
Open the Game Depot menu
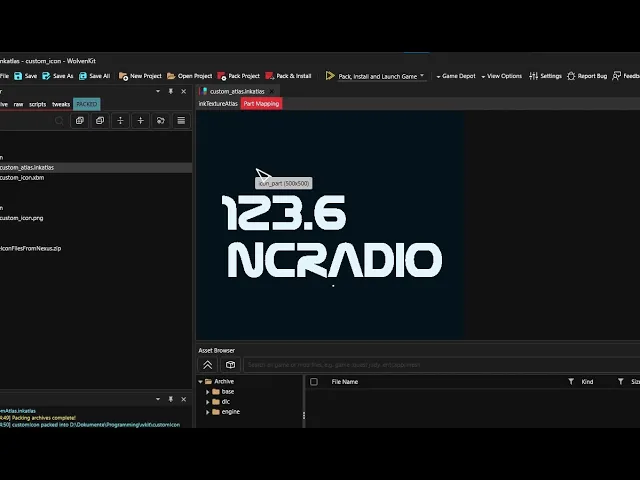456,76
